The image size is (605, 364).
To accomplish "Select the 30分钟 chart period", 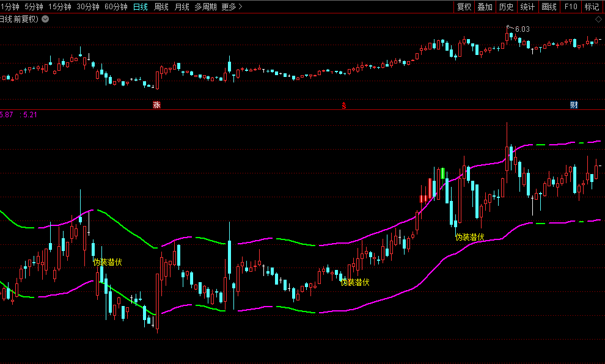I will click(88, 7).
